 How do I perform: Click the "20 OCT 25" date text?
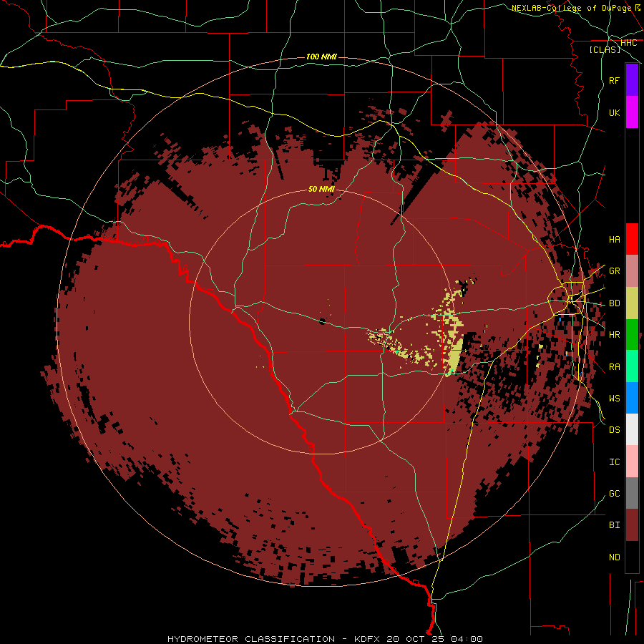416,639
